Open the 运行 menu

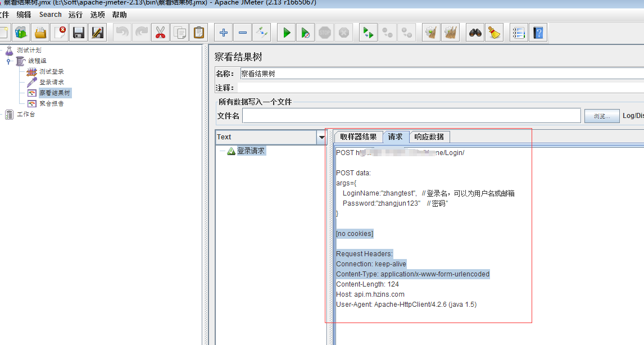click(75, 15)
